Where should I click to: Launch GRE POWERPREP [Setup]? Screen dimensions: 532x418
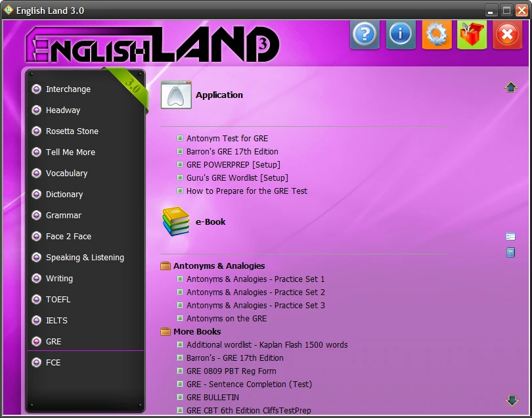233,165
